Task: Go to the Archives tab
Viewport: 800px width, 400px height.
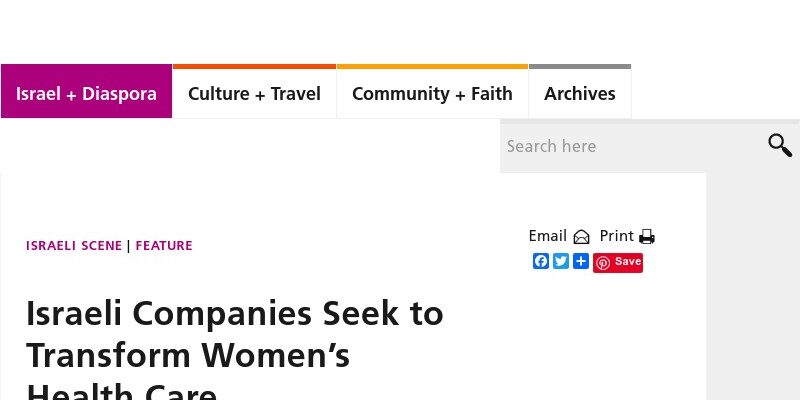Action: click(x=580, y=93)
